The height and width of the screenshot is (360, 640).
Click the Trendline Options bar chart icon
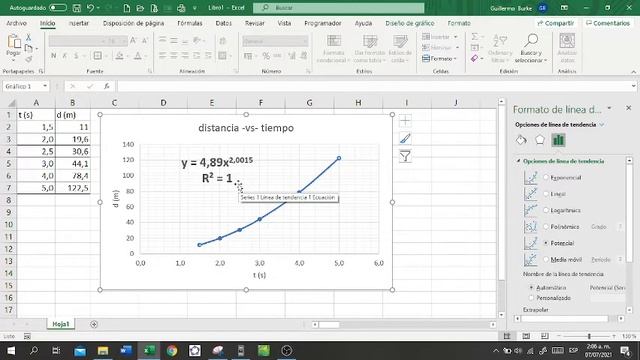[558, 140]
